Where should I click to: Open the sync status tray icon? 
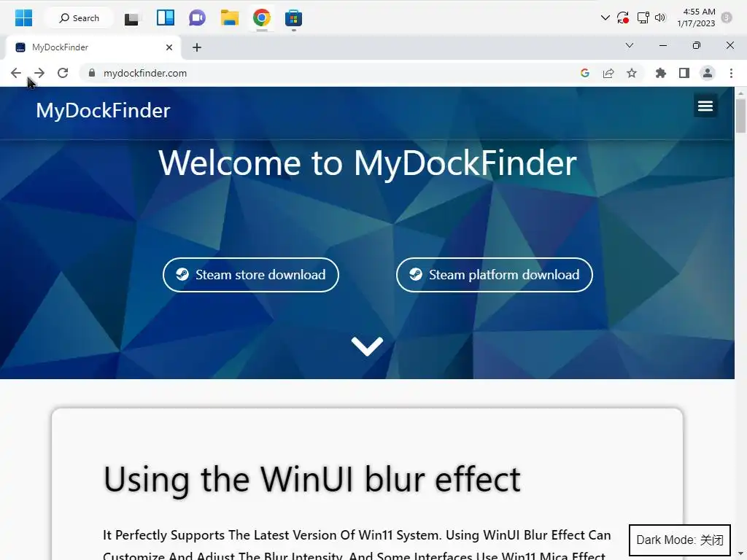(x=623, y=18)
